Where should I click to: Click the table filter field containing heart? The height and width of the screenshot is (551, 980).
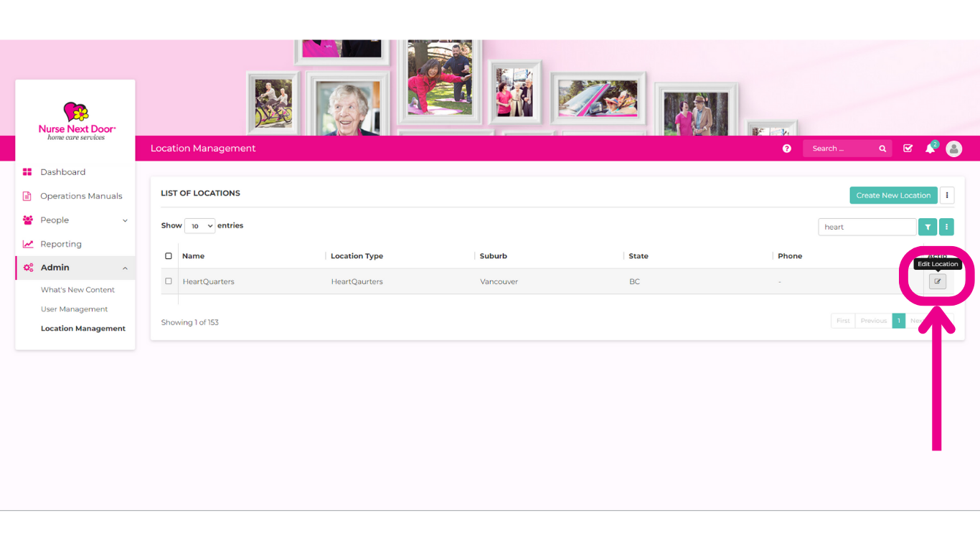[x=867, y=227]
